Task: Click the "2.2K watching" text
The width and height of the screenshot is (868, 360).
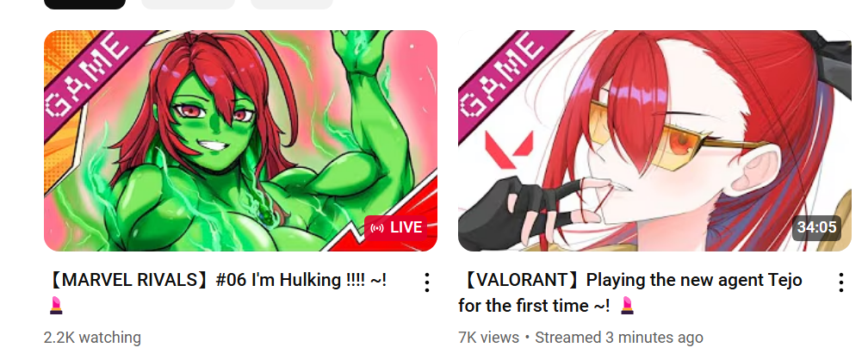Action: point(92,338)
